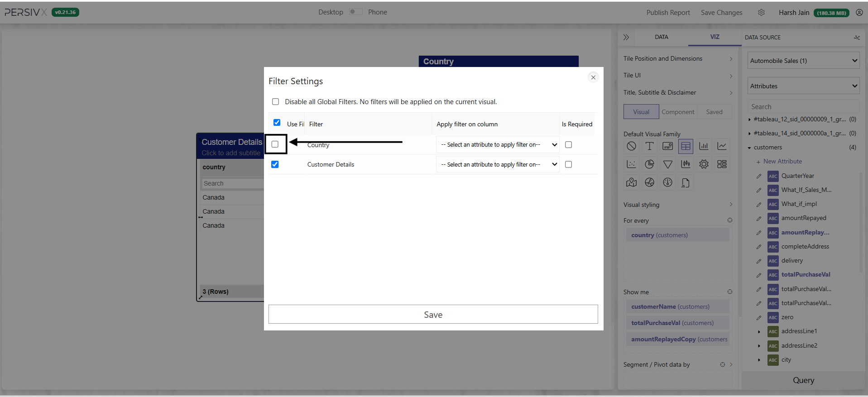The width and height of the screenshot is (868, 397).
Task: Click Publish Report
Action: [x=668, y=13]
